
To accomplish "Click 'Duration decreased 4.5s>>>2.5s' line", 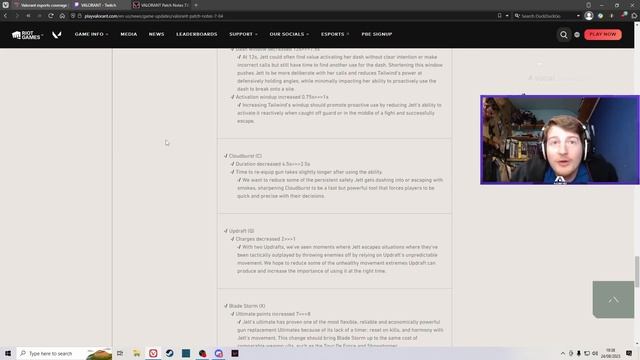I will pos(273,164).
